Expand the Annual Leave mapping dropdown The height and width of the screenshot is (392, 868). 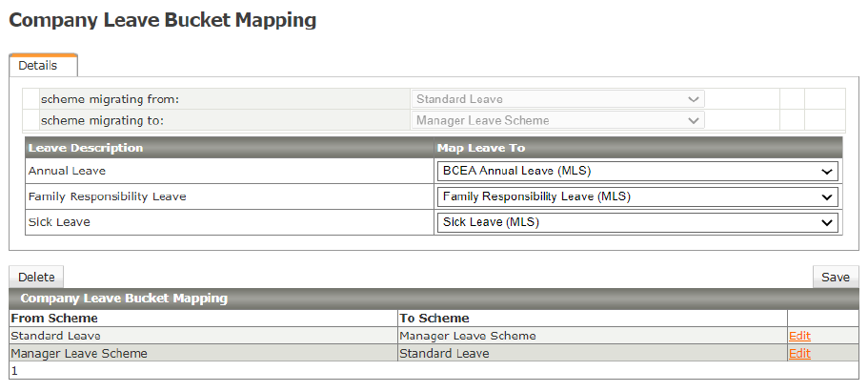click(637, 172)
